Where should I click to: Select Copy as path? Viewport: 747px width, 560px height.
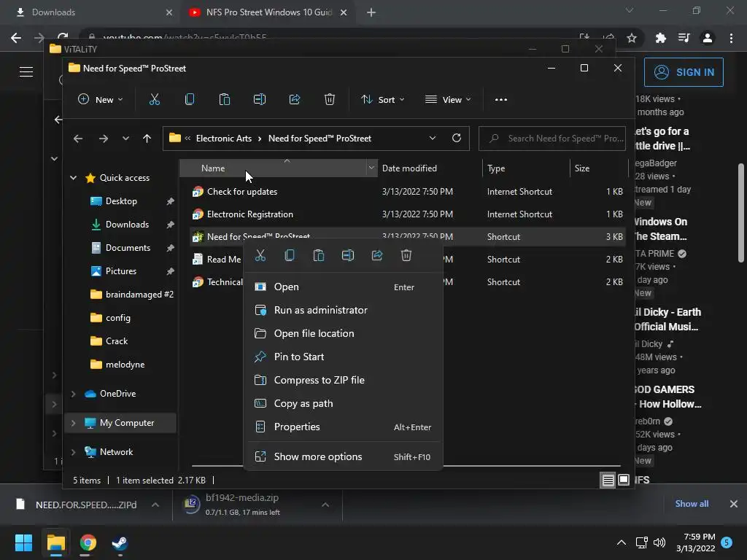pyautogui.click(x=343, y=403)
